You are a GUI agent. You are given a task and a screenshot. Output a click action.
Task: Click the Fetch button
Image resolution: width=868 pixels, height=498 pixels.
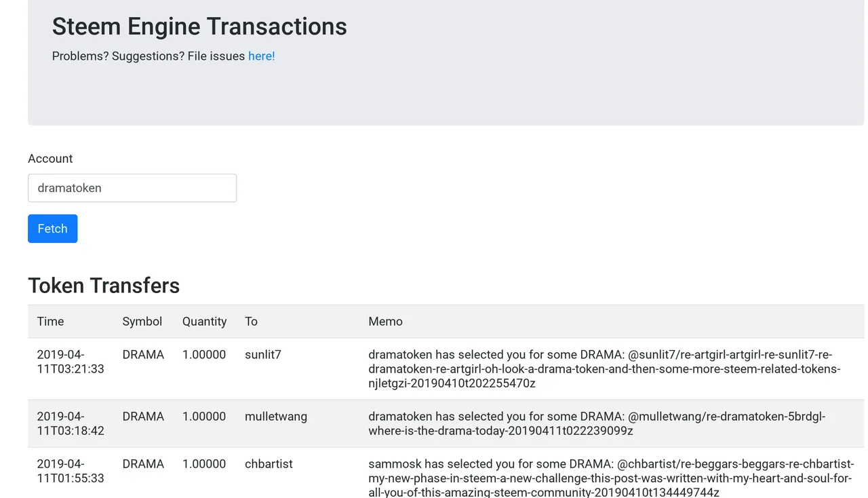click(52, 229)
